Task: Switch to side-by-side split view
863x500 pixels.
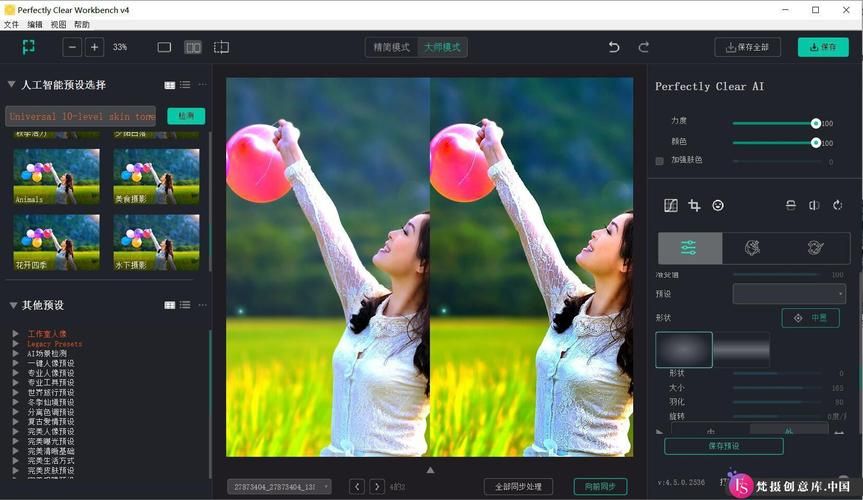Action: coord(193,47)
